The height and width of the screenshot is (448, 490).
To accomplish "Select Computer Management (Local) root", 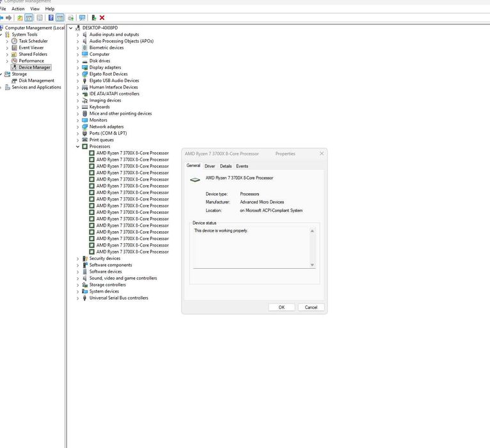I will click(x=35, y=28).
